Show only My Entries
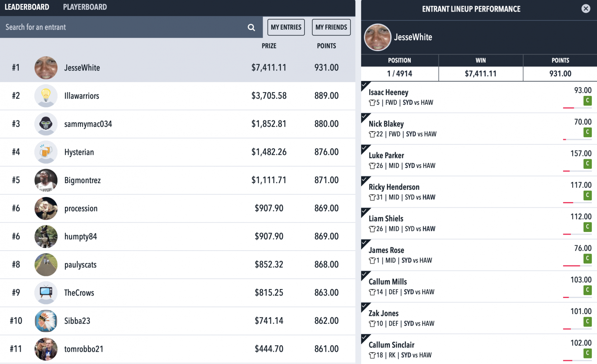Screen dimensions: 597x364 click(x=286, y=27)
